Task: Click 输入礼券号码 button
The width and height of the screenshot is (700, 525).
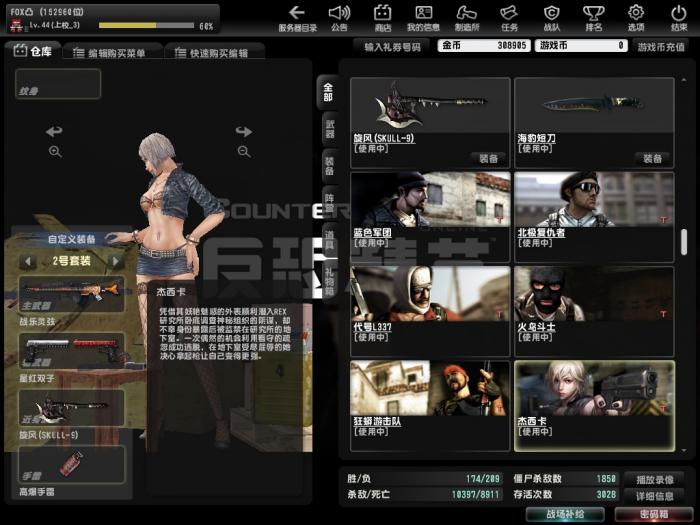Action: tap(392, 46)
